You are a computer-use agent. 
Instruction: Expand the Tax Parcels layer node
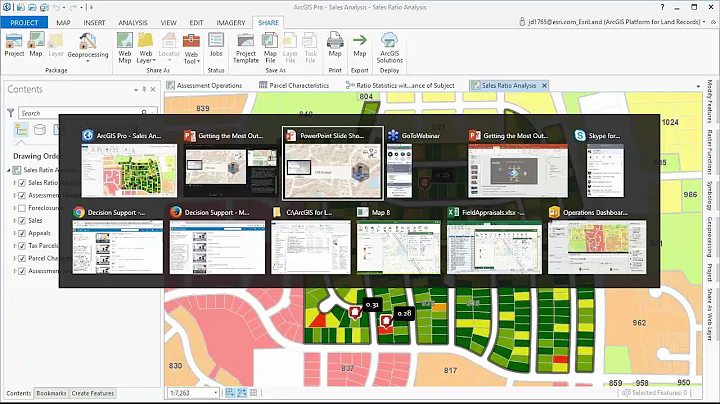15,246
